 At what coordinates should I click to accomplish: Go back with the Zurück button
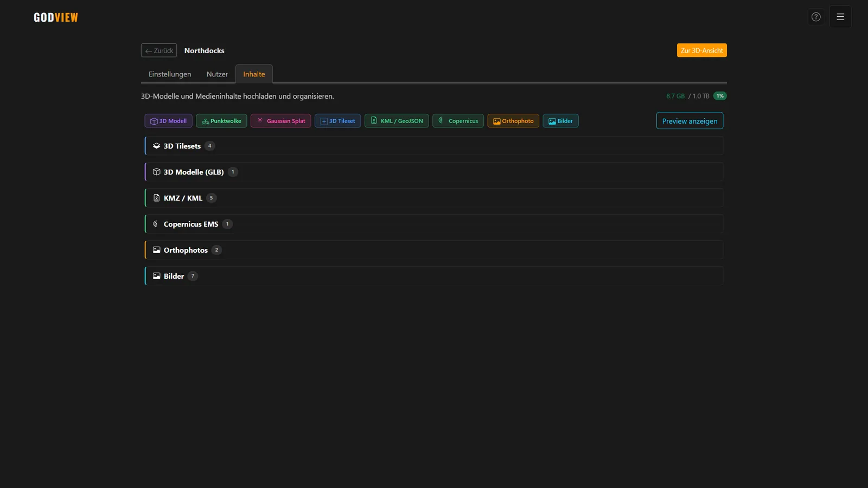159,50
